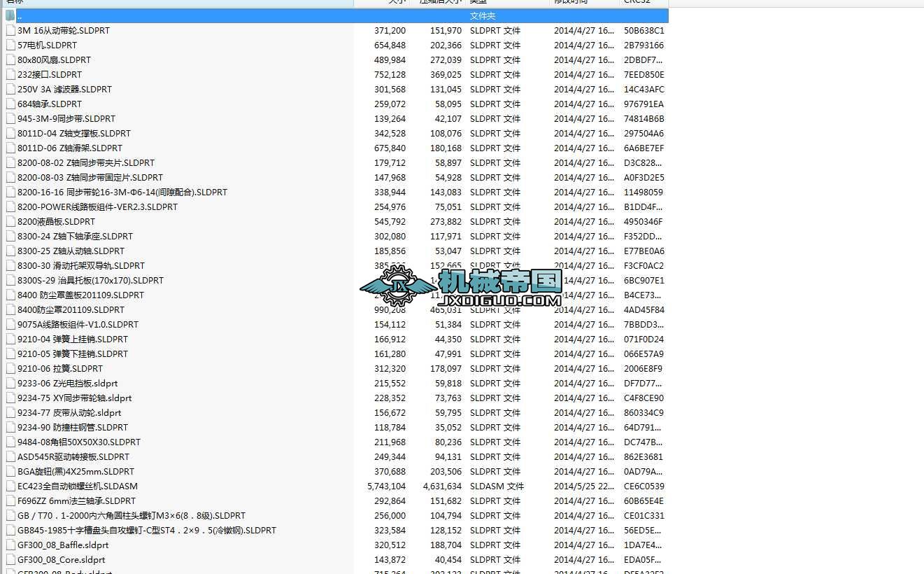Click the CRC value 11498059
924x574 pixels.
(x=644, y=192)
